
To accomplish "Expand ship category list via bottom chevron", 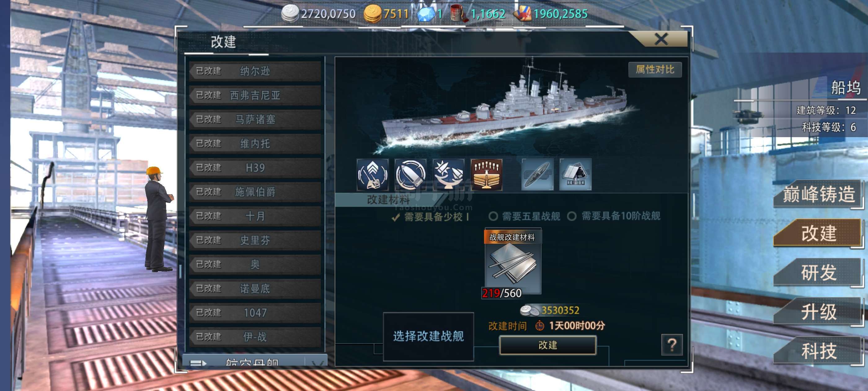I will coord(317,363).
